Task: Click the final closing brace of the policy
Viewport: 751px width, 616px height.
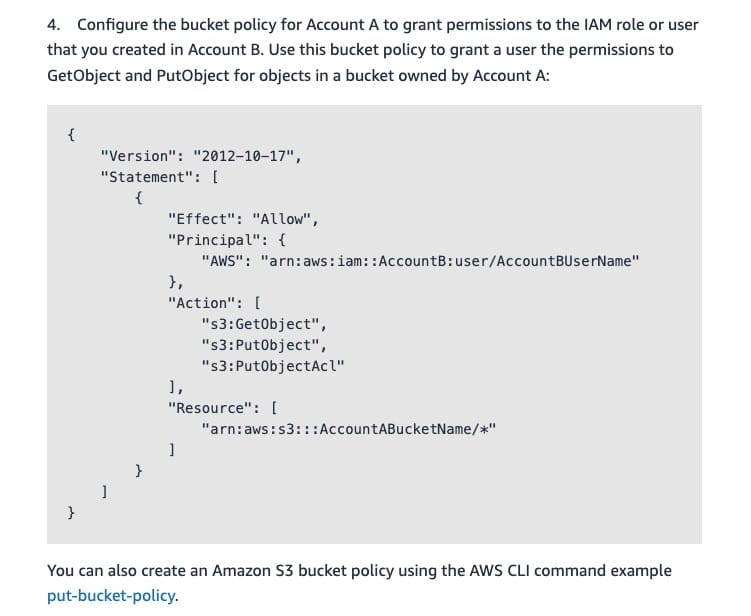Action: coord(71,513)
